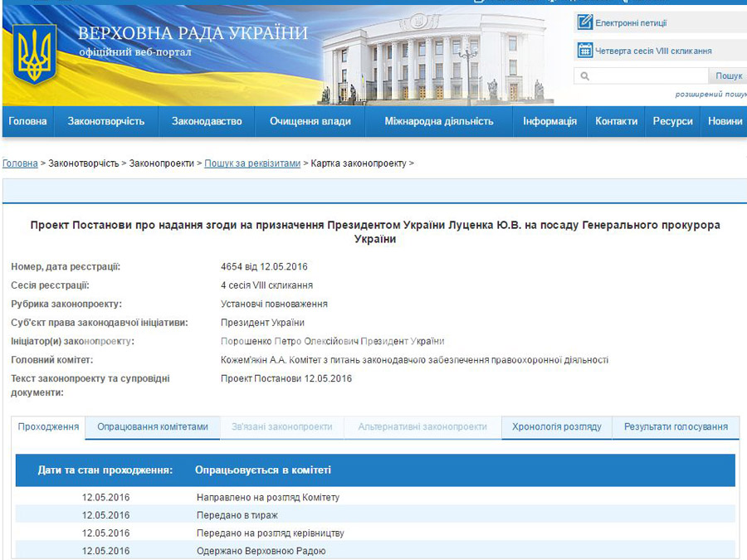Open Порошенко Петро Олексійович initiator link
Viewport: 747px width, 560px height.
(332, 341)
